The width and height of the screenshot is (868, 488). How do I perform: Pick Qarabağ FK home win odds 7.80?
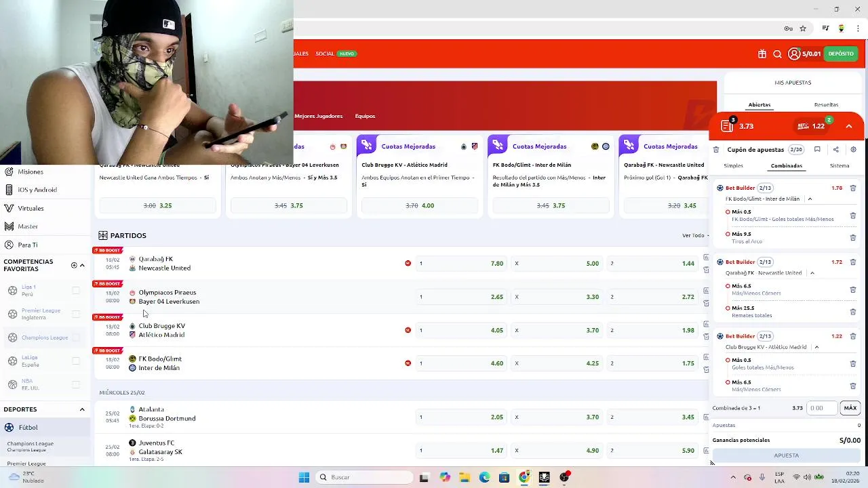pyautogui.click(x=460, y=264)
